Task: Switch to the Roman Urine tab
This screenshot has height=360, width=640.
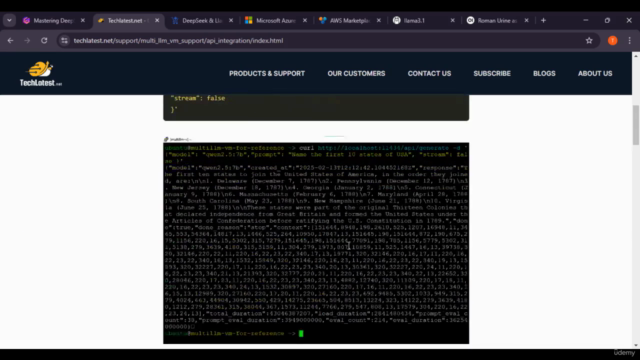Action: [x=497, y=20]
